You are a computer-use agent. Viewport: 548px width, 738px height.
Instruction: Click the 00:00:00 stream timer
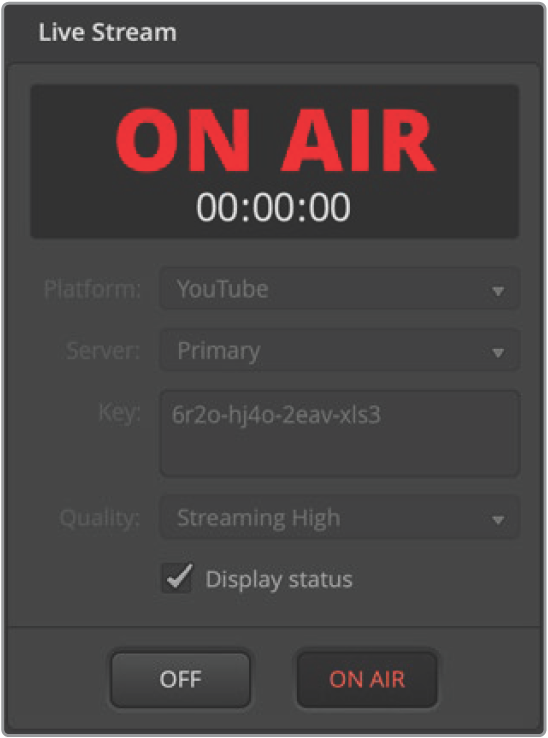tap(274, 207)
